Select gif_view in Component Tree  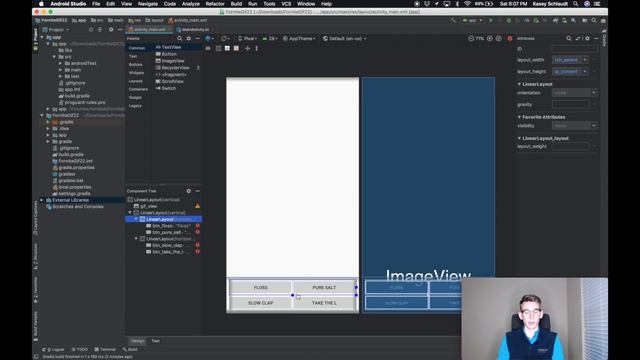[145, 206]
